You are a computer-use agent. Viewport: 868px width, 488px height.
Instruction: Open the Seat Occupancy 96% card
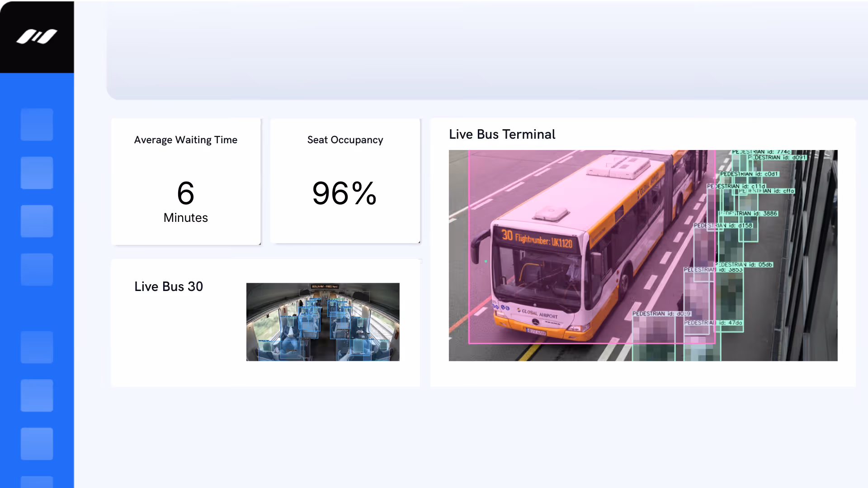coord(345,181)
